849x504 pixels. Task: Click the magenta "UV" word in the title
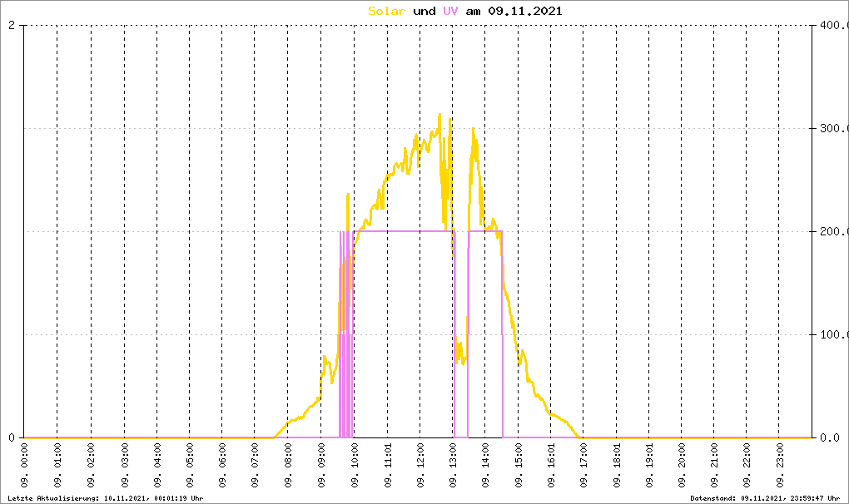pyautogui.click(x=450, y=12)
